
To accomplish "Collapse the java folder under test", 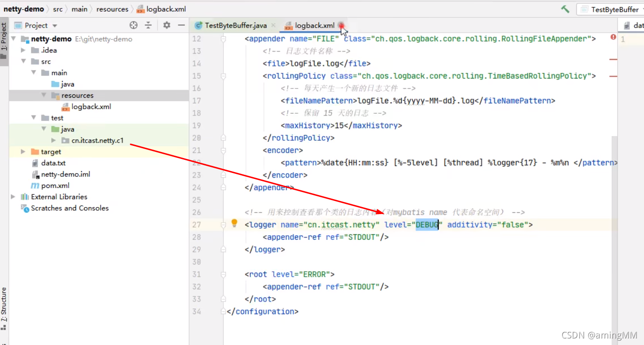I will pyautogui.click(x=44, y=129).
